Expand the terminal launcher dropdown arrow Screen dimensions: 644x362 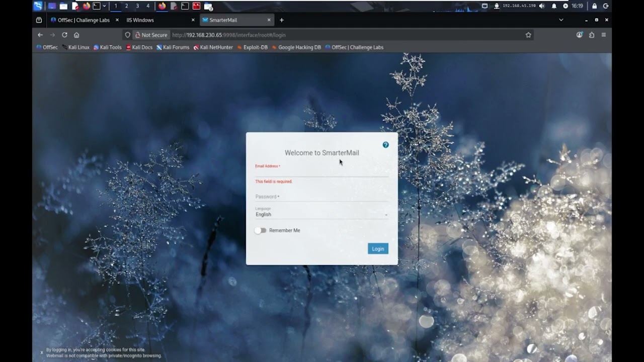coord(104,6)
